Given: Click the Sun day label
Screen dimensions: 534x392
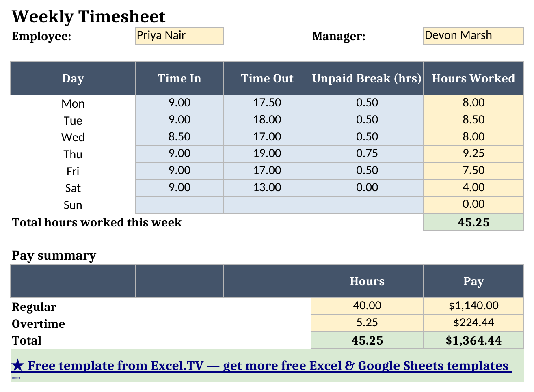Looking at the screenshot, I should point(73,205).
